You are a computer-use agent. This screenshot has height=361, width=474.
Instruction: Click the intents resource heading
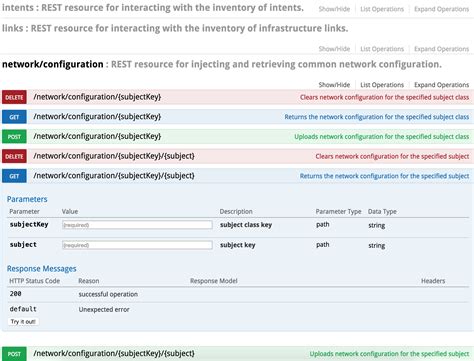(x=153, y=7)
